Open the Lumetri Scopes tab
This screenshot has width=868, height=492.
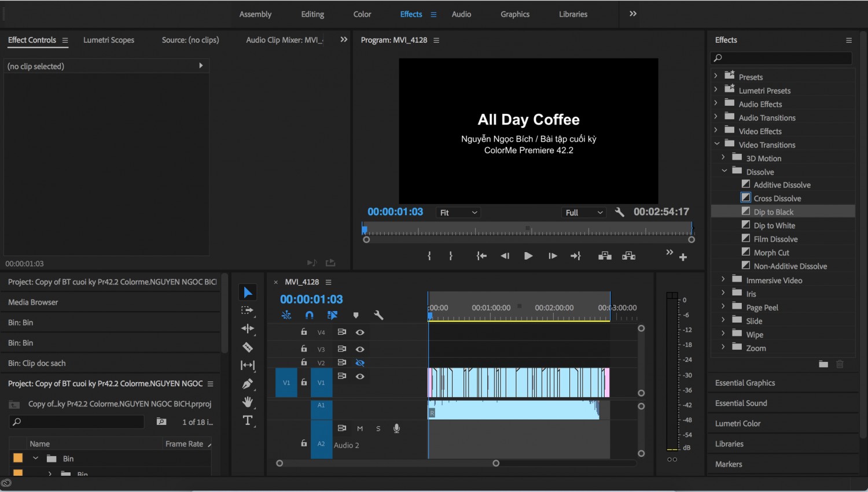click(109, 40)
